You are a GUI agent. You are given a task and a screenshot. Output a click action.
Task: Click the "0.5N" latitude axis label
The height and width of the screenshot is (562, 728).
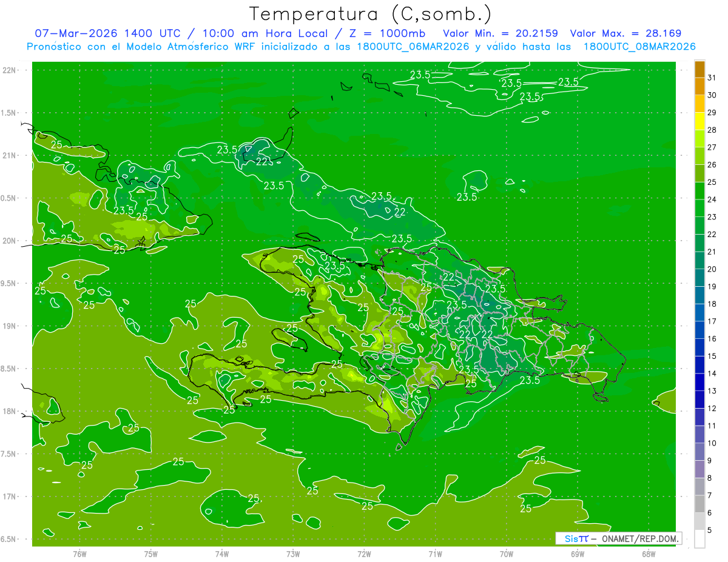click(8, 198)
